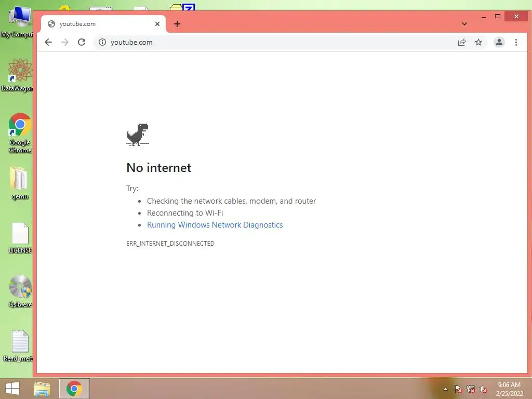Screen dimensions: 532x399
Task: Reload the youtube.com page
Action: pos(82,42)
